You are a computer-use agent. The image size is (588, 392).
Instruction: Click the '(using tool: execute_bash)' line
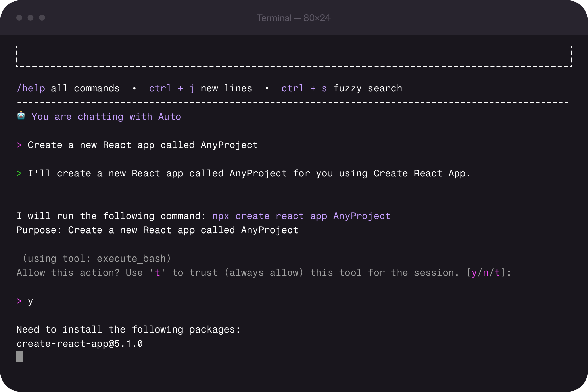pyautogui.click(x=97, y=259)
